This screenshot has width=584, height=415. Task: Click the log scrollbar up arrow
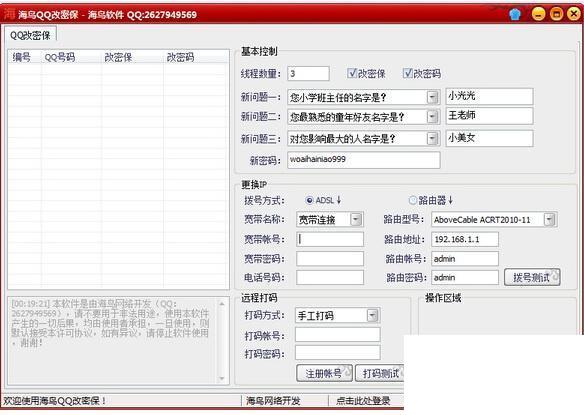click(x=222, y=304)
